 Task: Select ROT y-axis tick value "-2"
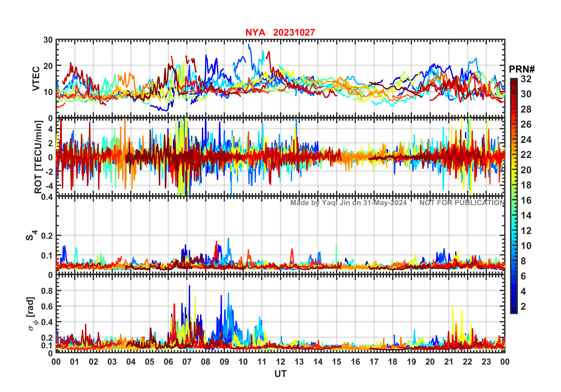click(x=49, y=172)
